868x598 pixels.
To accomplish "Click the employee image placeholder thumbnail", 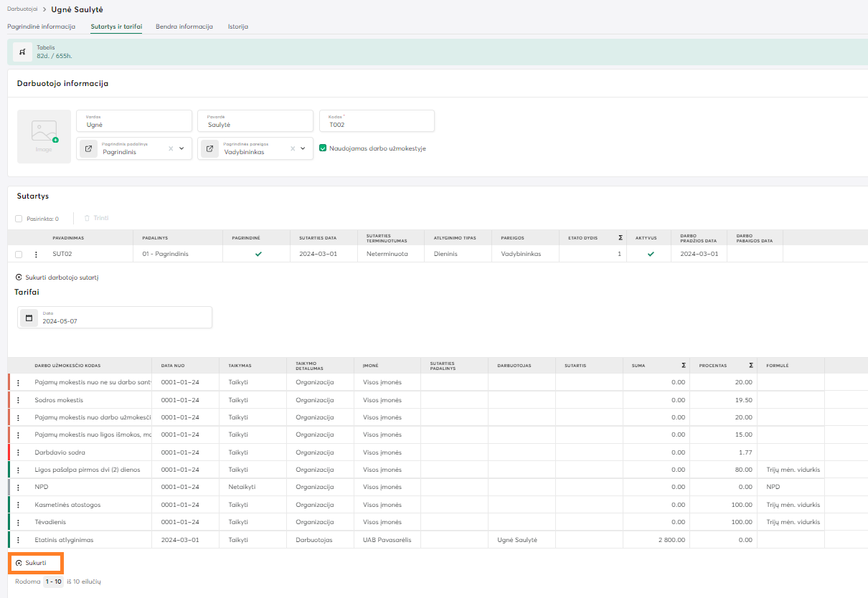I will (44, 136).
